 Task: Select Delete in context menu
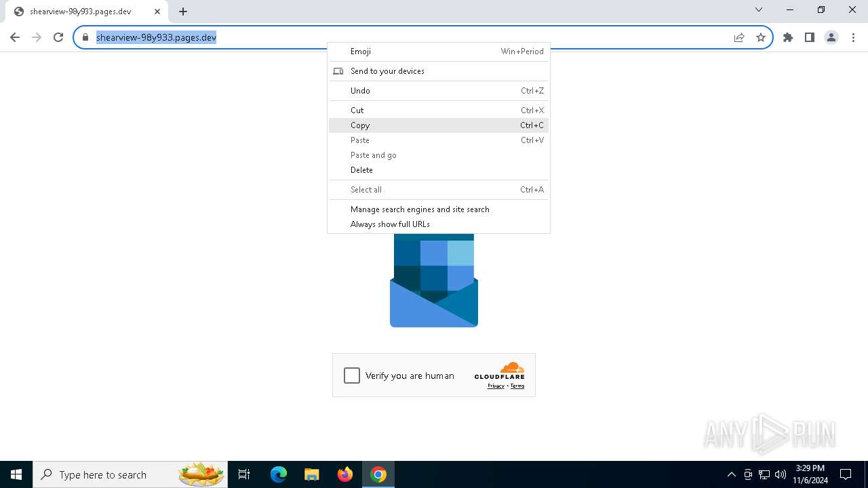click(x=439, y=170)
